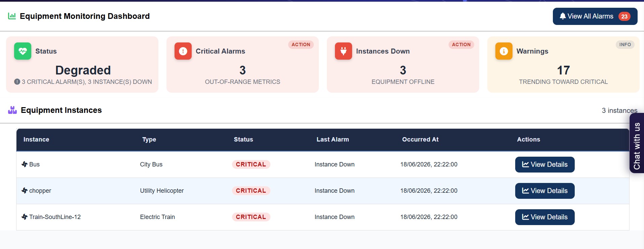View Details for the chopper instance
The width and height of the screenshot is (644, 249).
point(545,191)
